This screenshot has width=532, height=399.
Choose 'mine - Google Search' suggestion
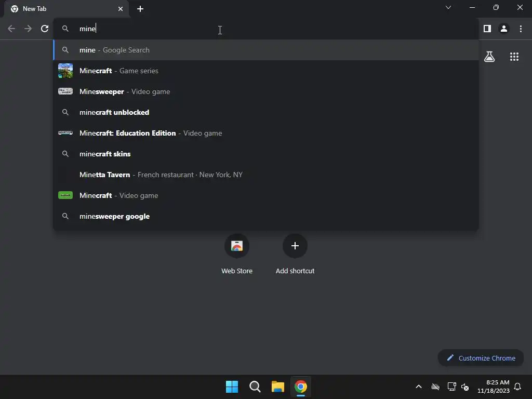265,50
